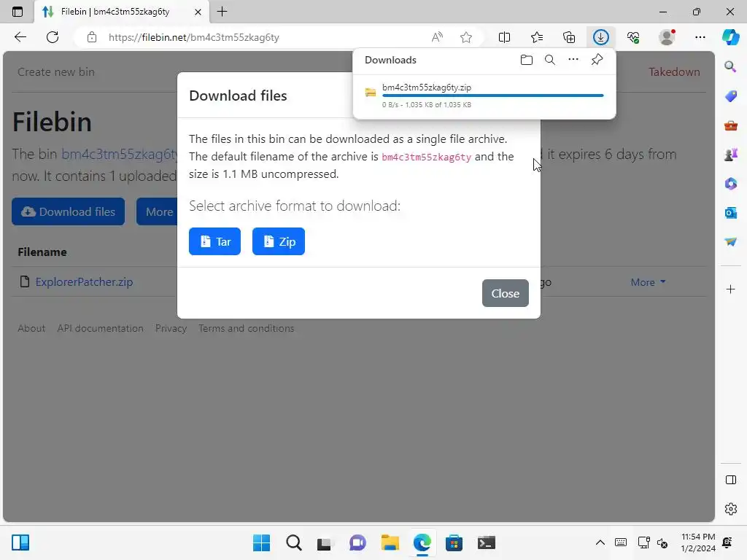Show hidden system tray icons
The width and height of the screenshot is (747, 560).
pos(600,542)
